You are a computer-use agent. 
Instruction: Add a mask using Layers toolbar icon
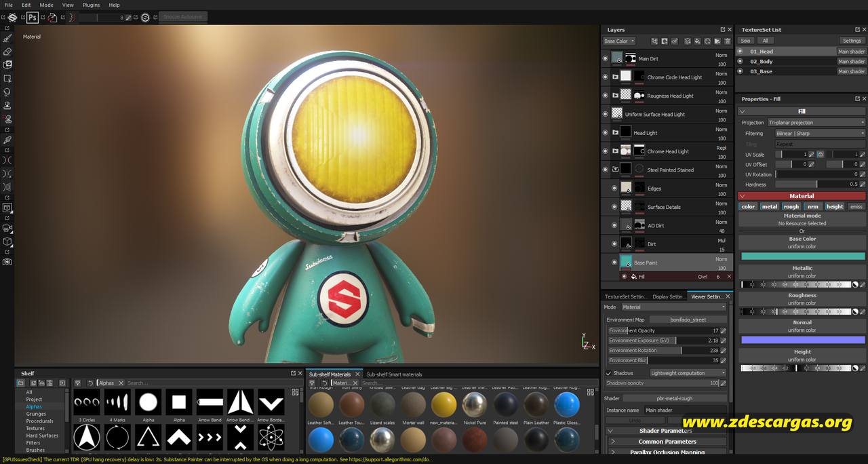[x=665, y=41]
